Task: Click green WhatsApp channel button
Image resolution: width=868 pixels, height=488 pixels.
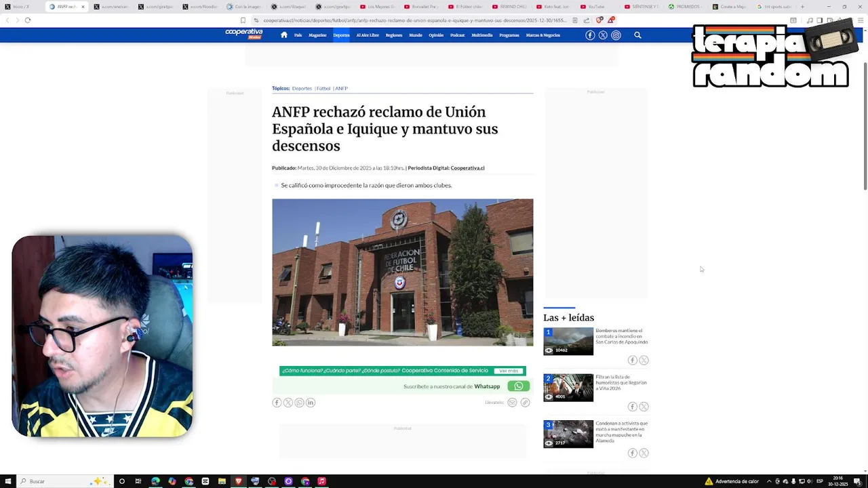Action: pos(518,386)
